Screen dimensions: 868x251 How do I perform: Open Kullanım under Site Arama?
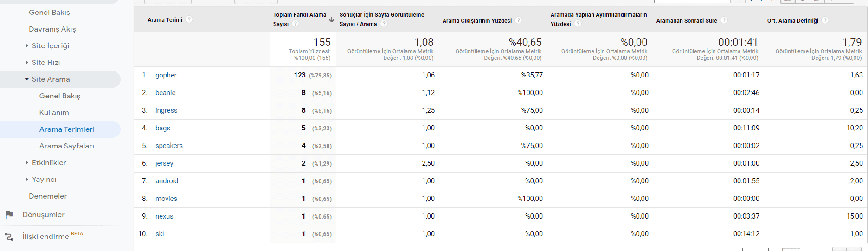tap(54, 113)
